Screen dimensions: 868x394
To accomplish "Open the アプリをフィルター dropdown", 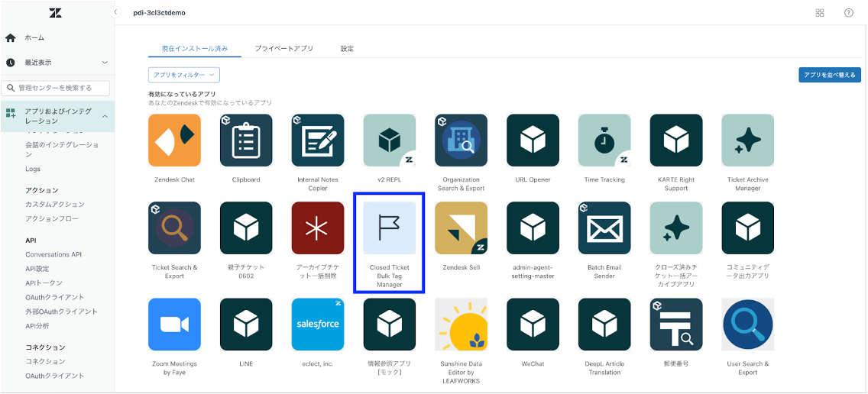I will coord(184,75).
